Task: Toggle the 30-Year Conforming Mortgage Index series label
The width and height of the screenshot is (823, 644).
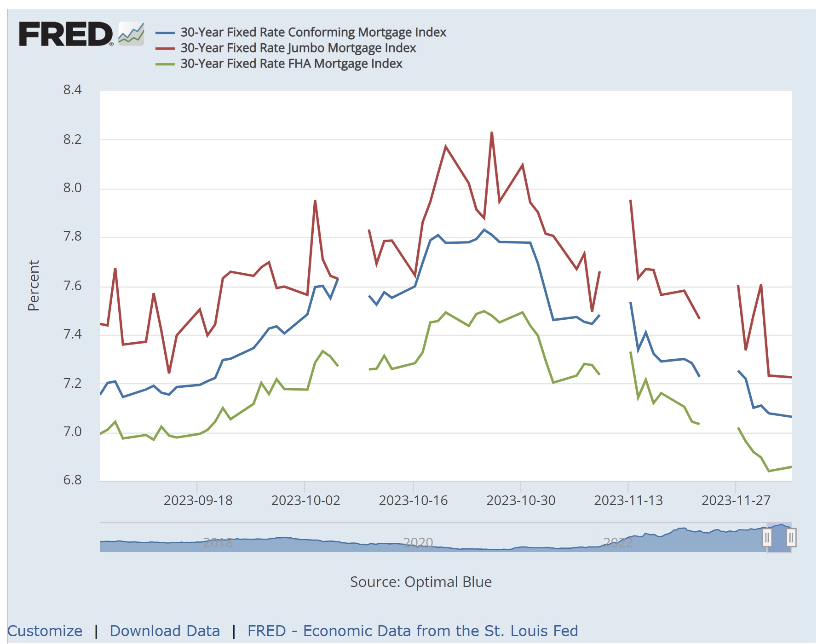Action: (313, 33)
